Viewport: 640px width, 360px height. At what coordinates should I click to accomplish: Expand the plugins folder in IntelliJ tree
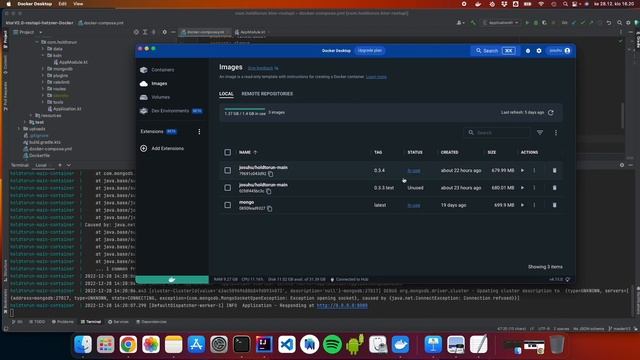tap(43, 76)
